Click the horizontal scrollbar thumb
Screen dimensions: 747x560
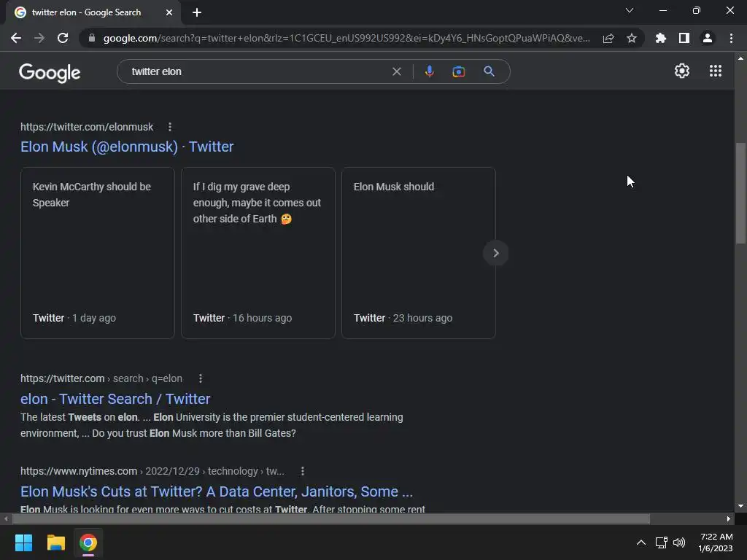click(331, 518)
